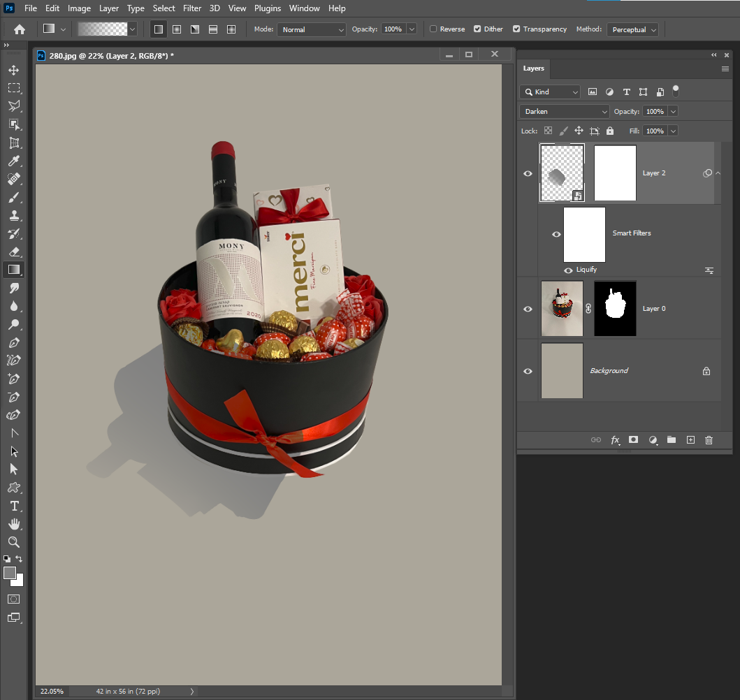Open the Layers panel options menu
The height and width of the screenshot is (700, 740).
click(x=725, y=68)
